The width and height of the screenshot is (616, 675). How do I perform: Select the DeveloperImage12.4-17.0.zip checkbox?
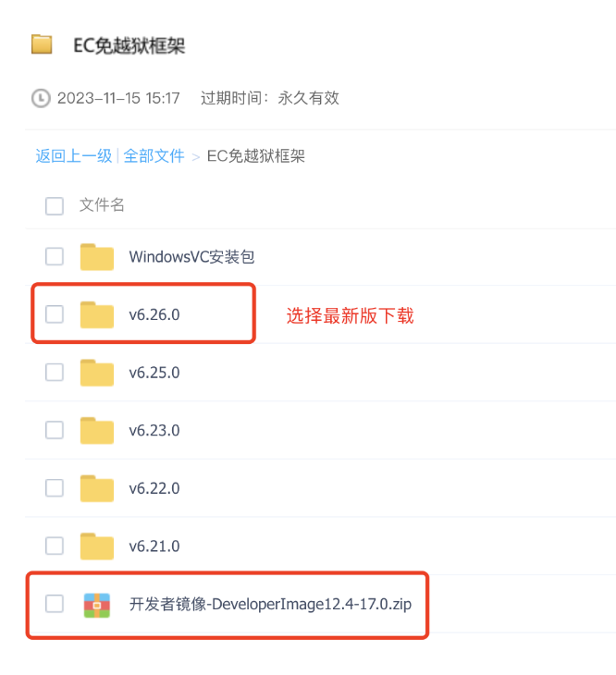click(x=55, y=604)
